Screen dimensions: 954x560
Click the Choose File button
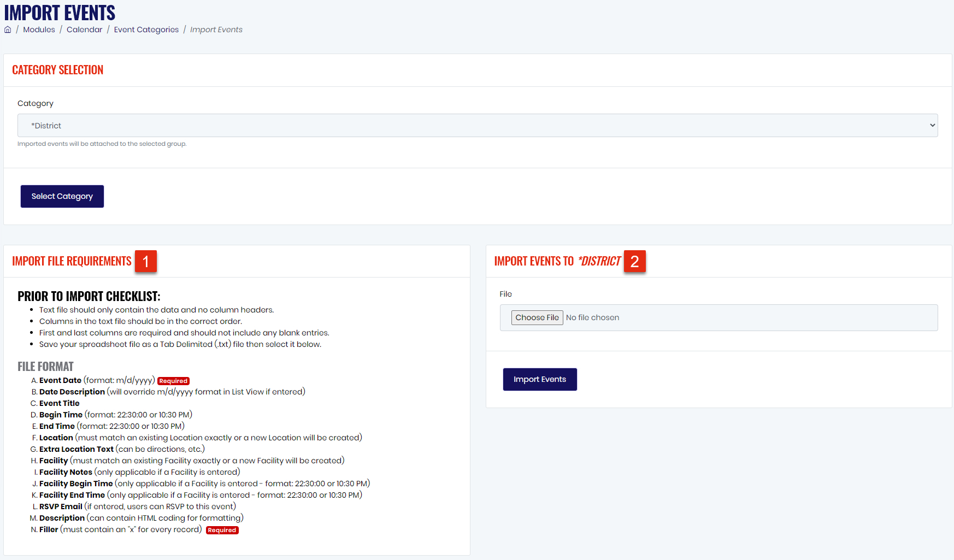[x=537, y=317]
